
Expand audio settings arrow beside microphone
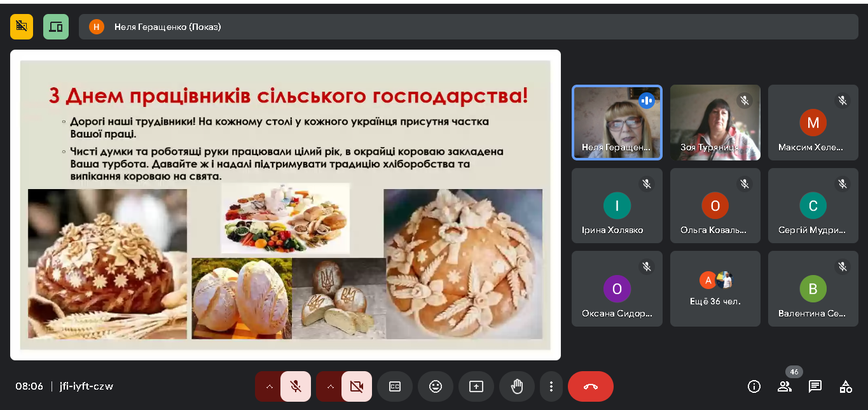point(268,386)
